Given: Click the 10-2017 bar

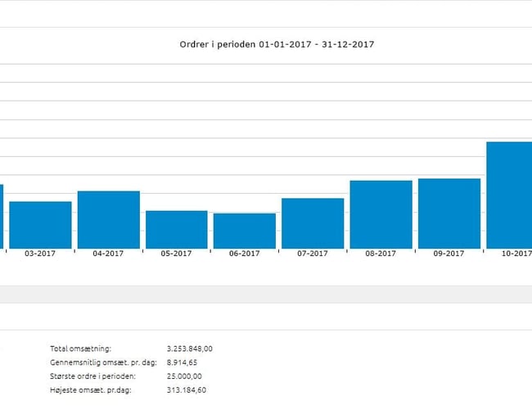Looking at the screenshot, I should [509, 196].
